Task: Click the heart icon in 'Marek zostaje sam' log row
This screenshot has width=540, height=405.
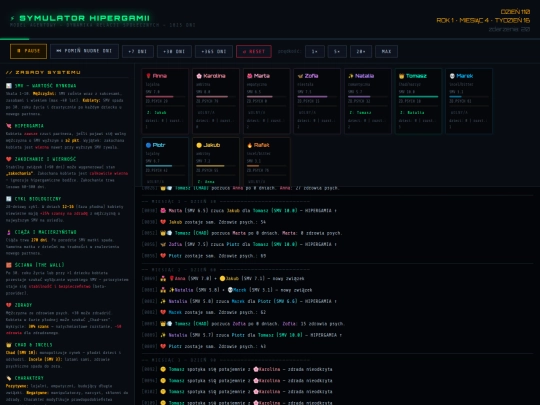Action: tap(163, 312)
